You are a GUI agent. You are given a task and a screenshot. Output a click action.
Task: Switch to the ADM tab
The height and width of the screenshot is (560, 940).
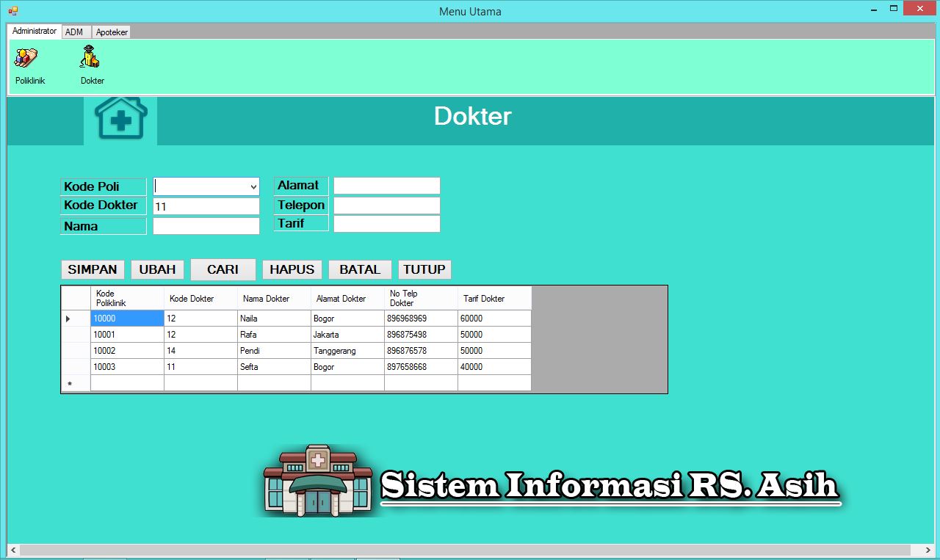pos(76,32)
